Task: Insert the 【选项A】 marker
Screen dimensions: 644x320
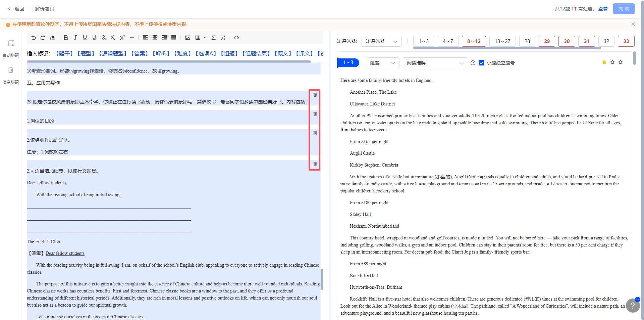Action: 206,54
